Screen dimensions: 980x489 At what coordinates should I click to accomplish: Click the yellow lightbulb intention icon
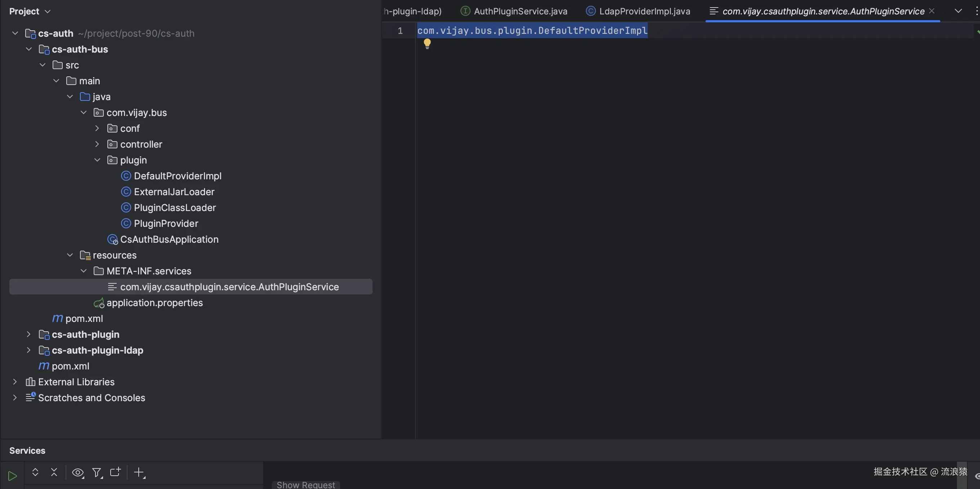coord(427,44)
